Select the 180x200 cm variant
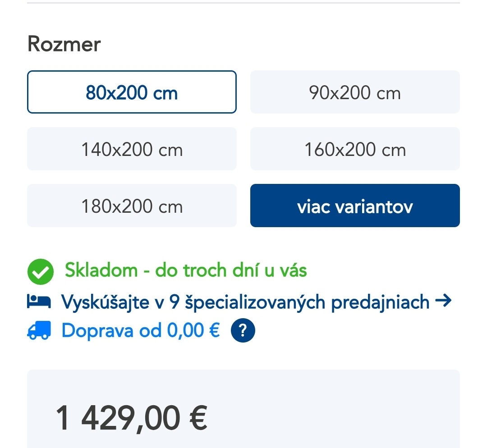Image resolution: width=487 pixels, height=448 pixels. (x=132, y=206)
